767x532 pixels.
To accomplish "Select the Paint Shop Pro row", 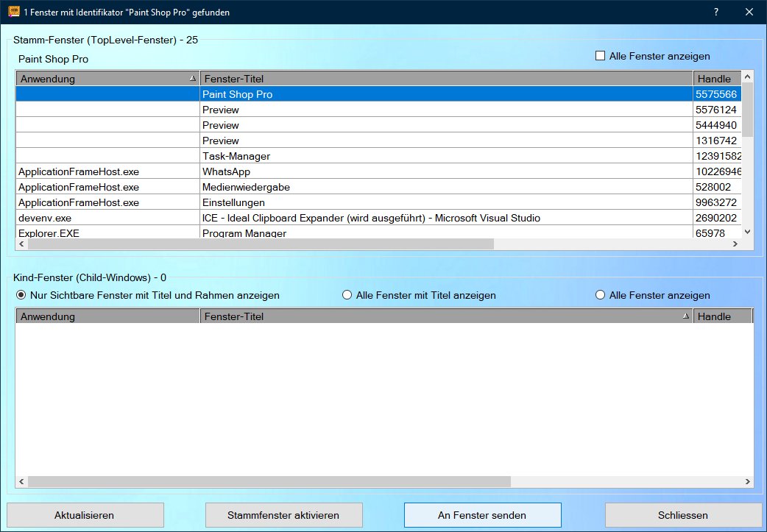I will (378, 94).
